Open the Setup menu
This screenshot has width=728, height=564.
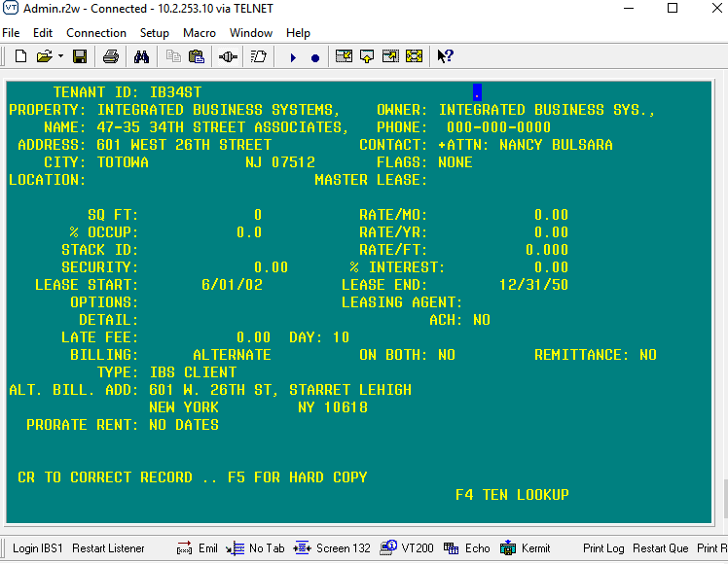155,33
